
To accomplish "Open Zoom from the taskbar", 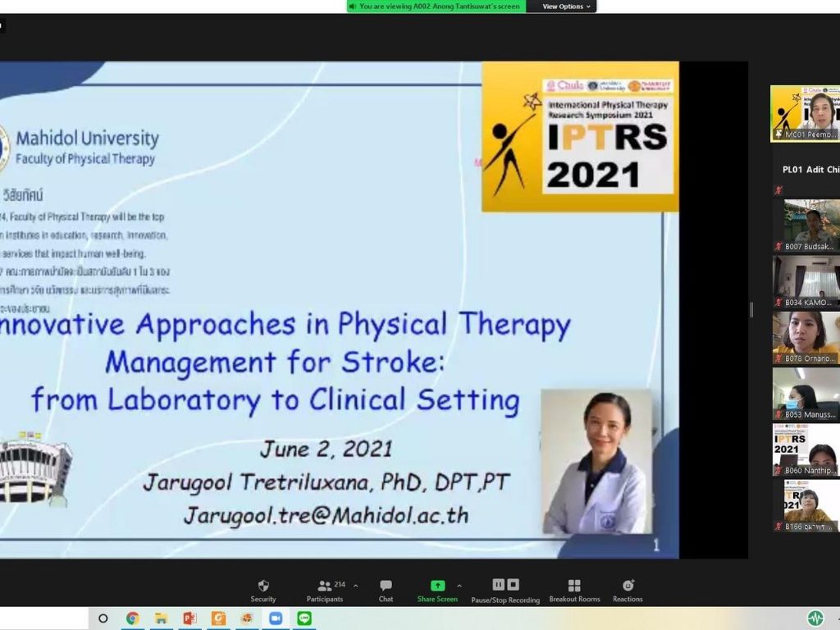I will [x=276, y=619].
